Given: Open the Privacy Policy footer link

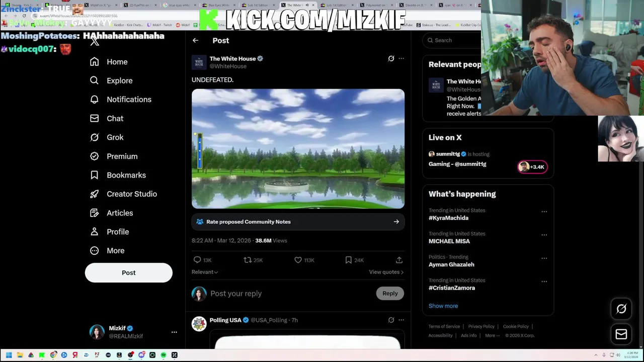Looking at the screenshot, I should 481,327.
